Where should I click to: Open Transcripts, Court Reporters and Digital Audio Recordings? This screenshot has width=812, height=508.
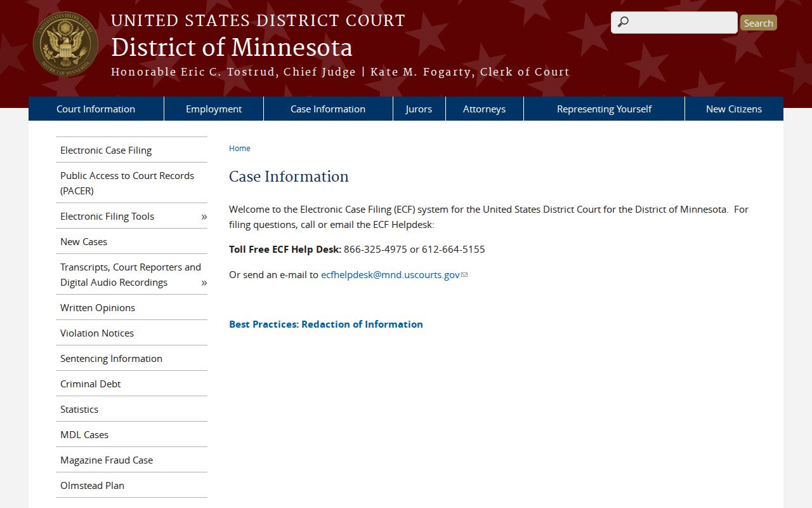coord(131,274)
